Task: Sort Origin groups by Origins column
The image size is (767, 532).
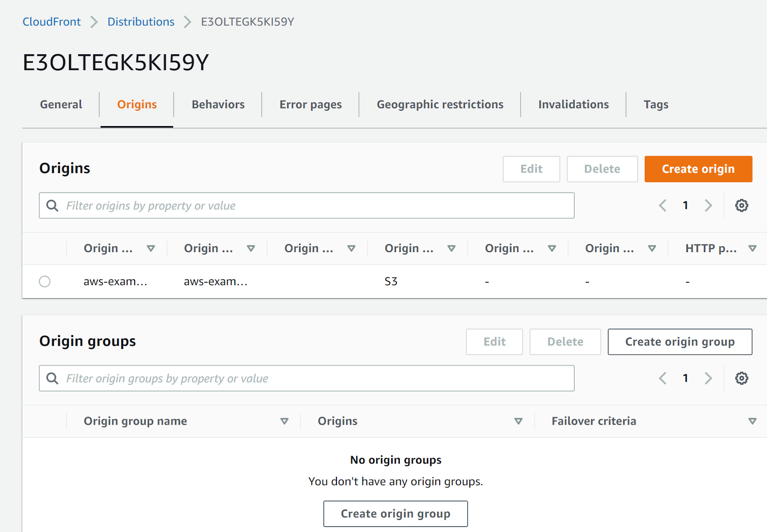Action: tap(518, 421)
